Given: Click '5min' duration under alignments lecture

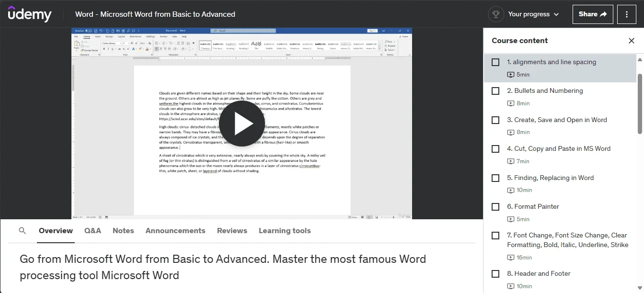Looking at the screenshot, I should [x=523, y=75].
